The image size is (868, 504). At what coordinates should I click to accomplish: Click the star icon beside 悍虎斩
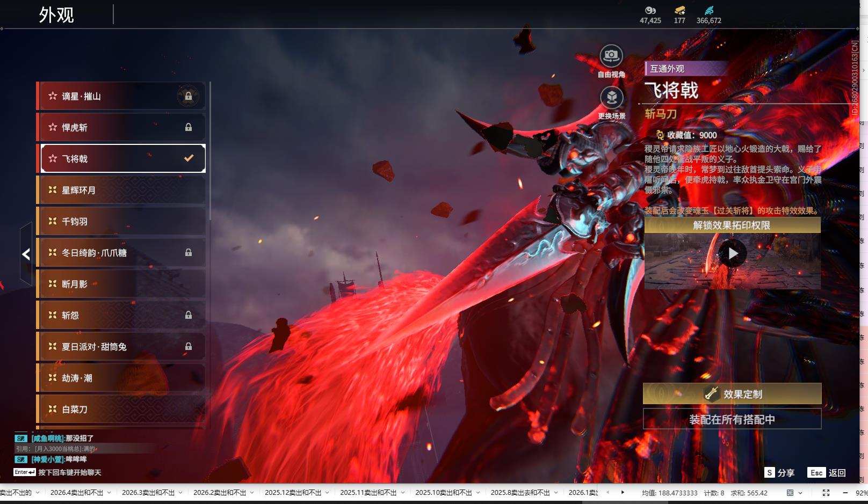click(x=53, y=127)
